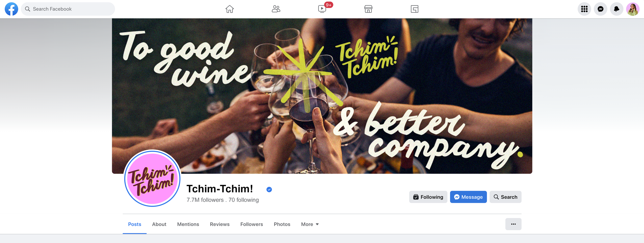Open the nine-dot Menu grid icon
The image size is (644, 243).
point(584,9)
